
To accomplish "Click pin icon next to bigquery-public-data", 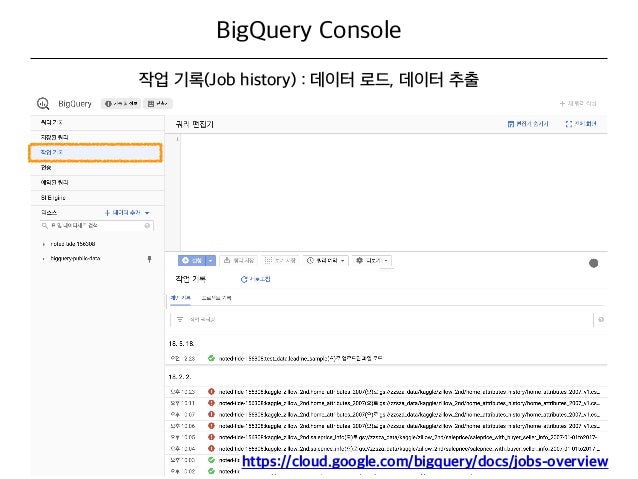I will [149, 259].
